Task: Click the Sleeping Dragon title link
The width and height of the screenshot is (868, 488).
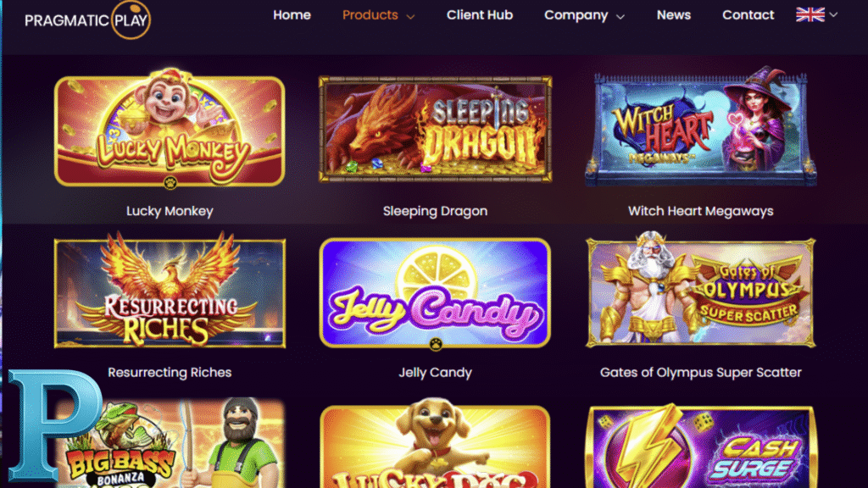Action: pyautogui.click(x=435, y=211)
